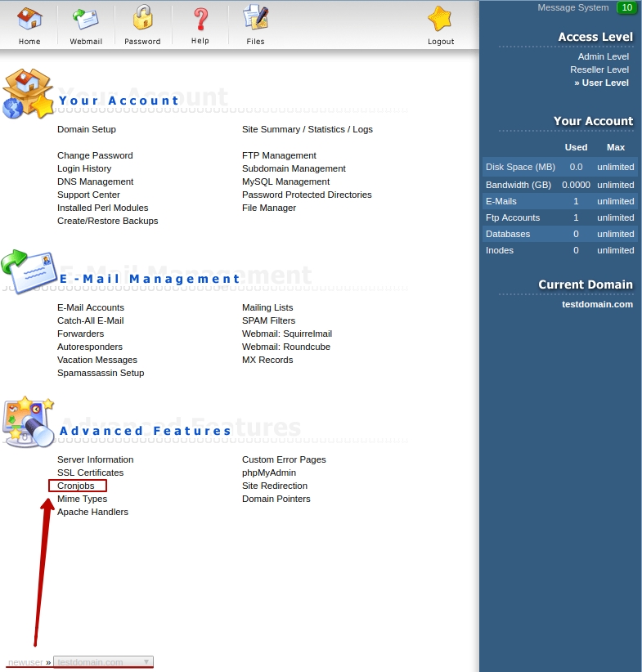Click the Files notepad icon
Viewport: 642px width, 672px height.
pyautogui.click(x=255, y=19)
